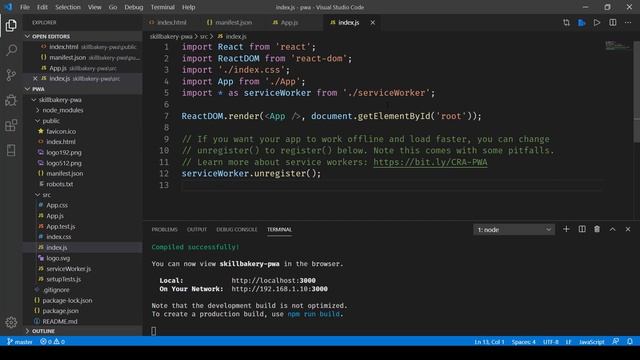Open the Explorer view in activity bar
Screen dimensions: 640x360
[x=11, y=25]
